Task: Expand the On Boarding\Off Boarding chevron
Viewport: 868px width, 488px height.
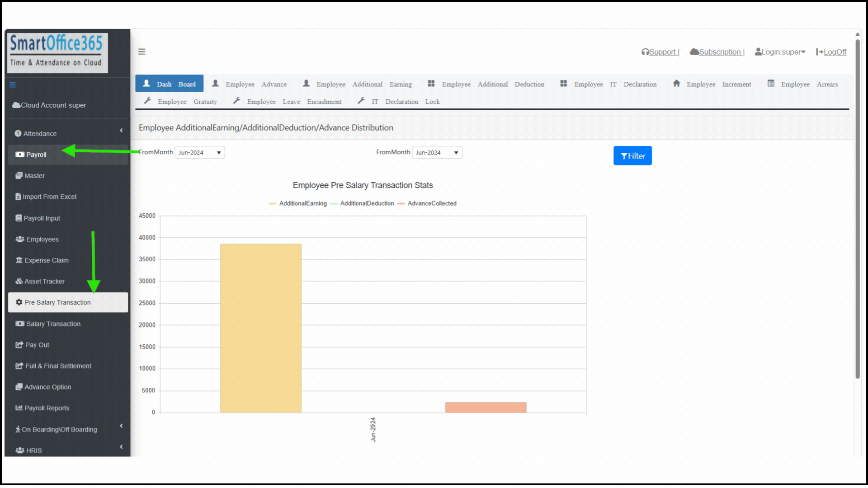Action: coord(121,426)
